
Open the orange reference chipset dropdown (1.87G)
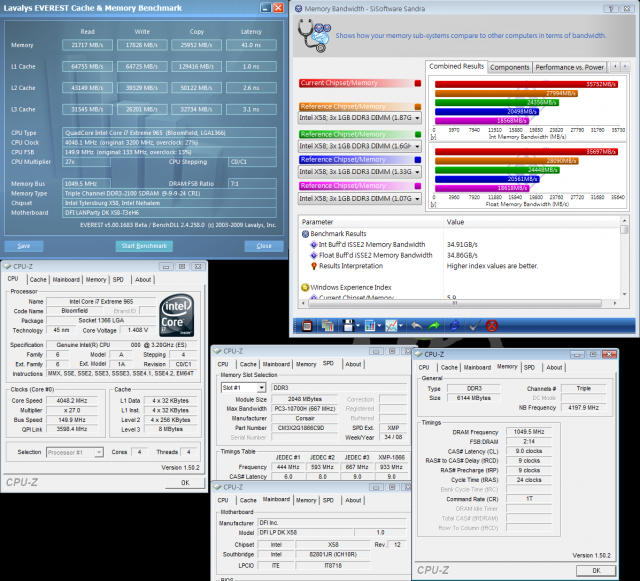417,118
